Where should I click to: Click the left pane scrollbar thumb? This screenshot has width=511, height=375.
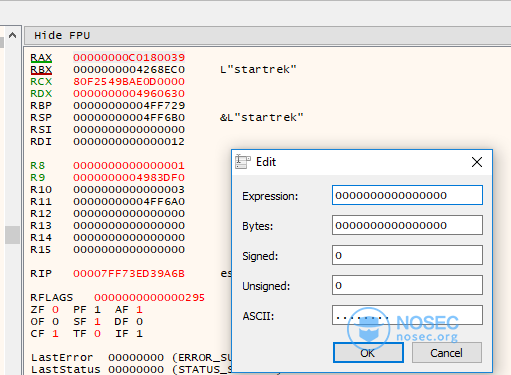[12, 235]
